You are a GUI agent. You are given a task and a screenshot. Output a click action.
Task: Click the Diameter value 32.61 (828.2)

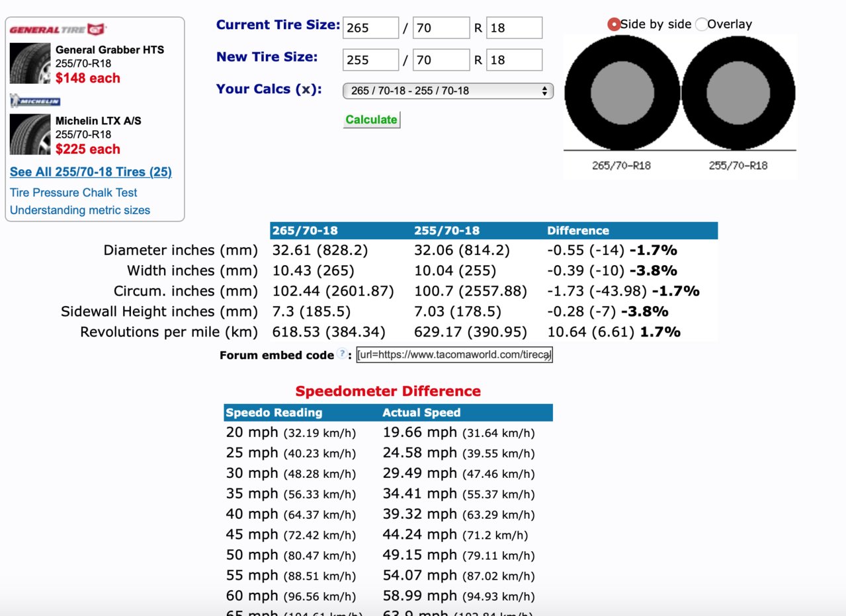(320, 250)
